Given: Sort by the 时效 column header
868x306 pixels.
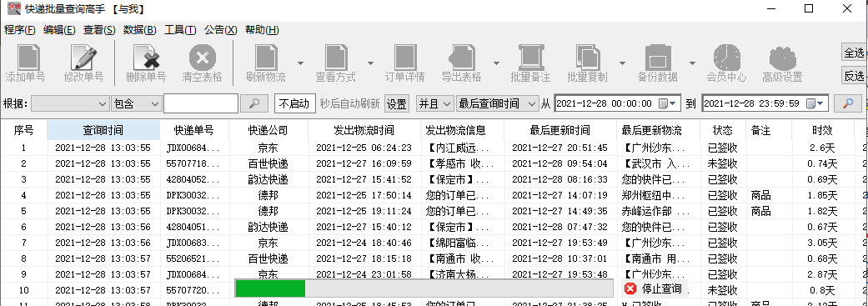Looking at the screenshot, I should [x=823, y=131].
